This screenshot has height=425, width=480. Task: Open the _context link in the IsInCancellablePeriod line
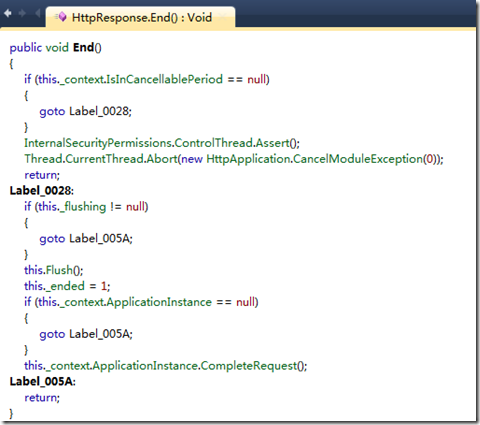pos(81,80)
